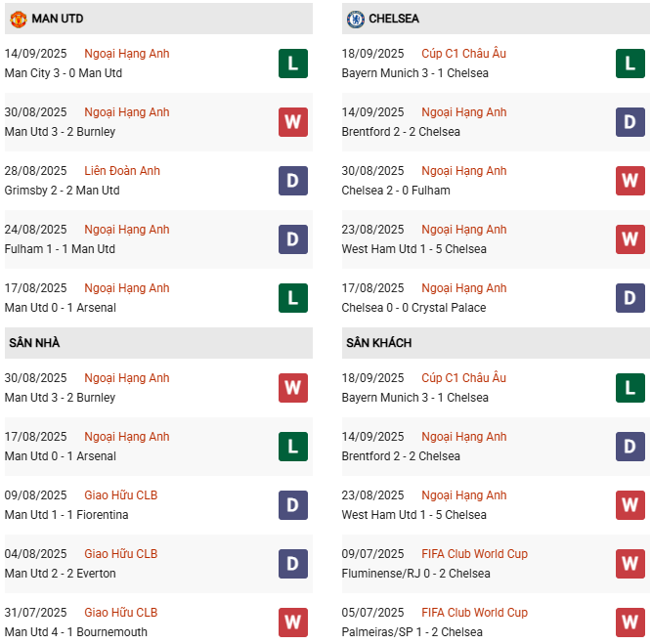Click the West Ham Utd 1-5 Chelsea result in Chelsea's recent form list
This screenshot has height=644, width=651.
point(413,249)
